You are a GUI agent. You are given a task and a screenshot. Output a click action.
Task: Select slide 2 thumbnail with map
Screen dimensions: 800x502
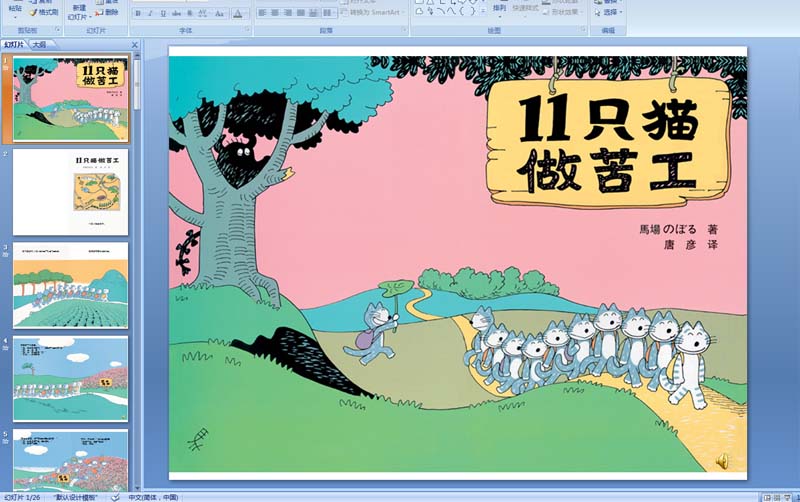[70, 192]
